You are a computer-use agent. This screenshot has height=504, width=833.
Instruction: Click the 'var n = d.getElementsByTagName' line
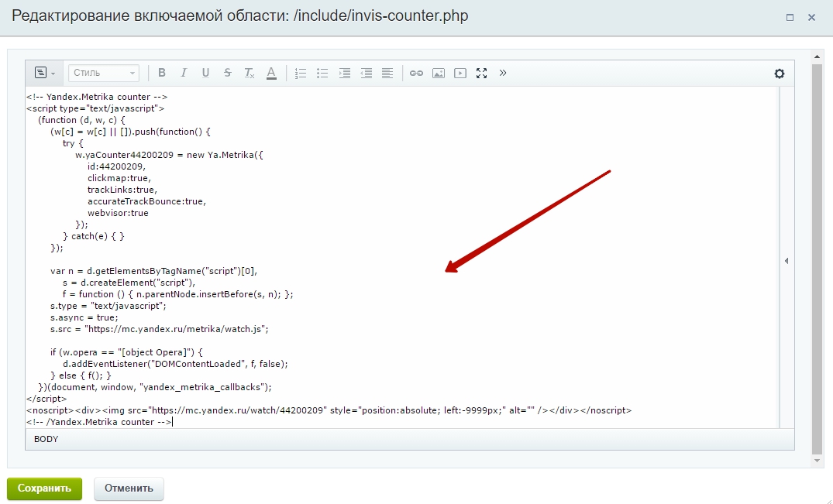(x=154, y=271)
